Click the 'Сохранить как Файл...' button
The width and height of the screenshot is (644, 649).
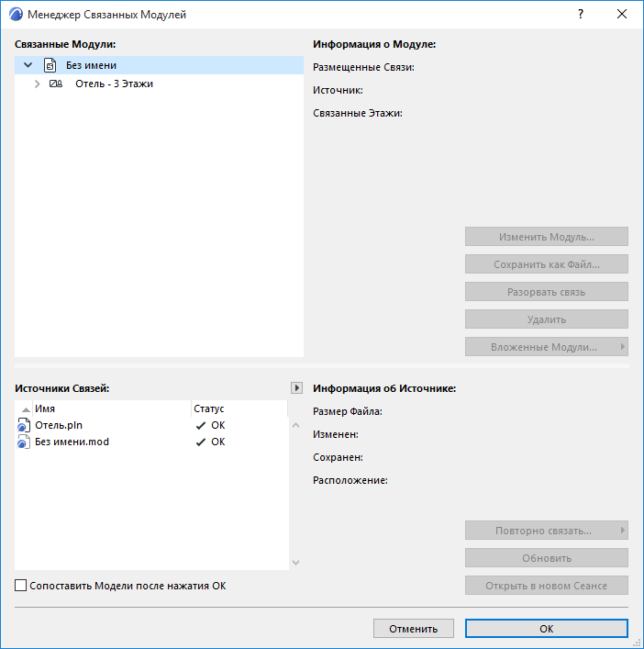click(x=547, y=264)
